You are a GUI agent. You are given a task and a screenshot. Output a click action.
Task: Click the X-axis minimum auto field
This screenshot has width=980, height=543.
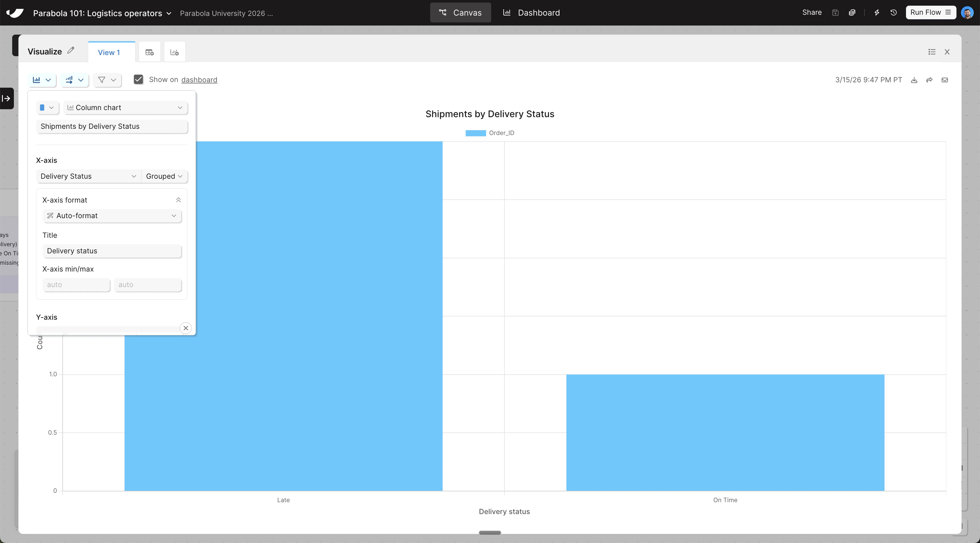click(77, 285)
